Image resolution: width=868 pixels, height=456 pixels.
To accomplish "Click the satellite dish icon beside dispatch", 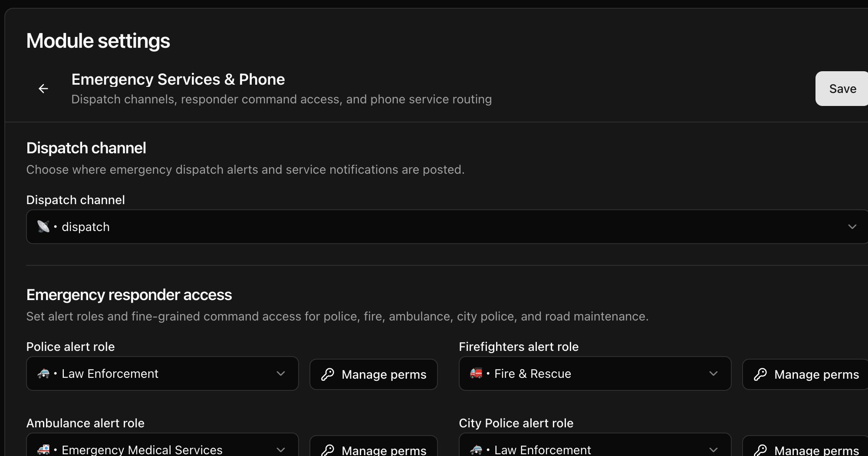I will pyautogui.click(x=43, y=226).
